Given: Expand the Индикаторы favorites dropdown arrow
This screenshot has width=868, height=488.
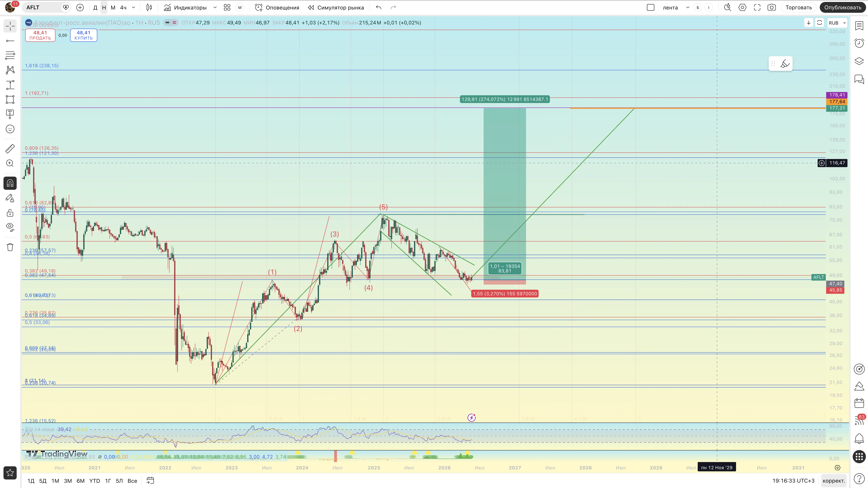Looking at the screenshot, I should (x=215, y=7).
